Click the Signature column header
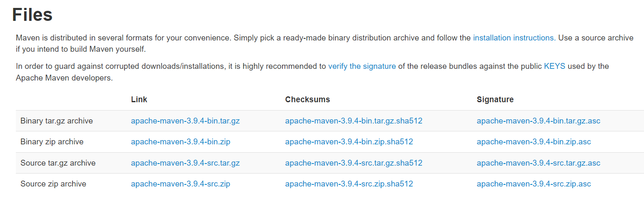Screen dimensions: 644x199 coord(495,100)
